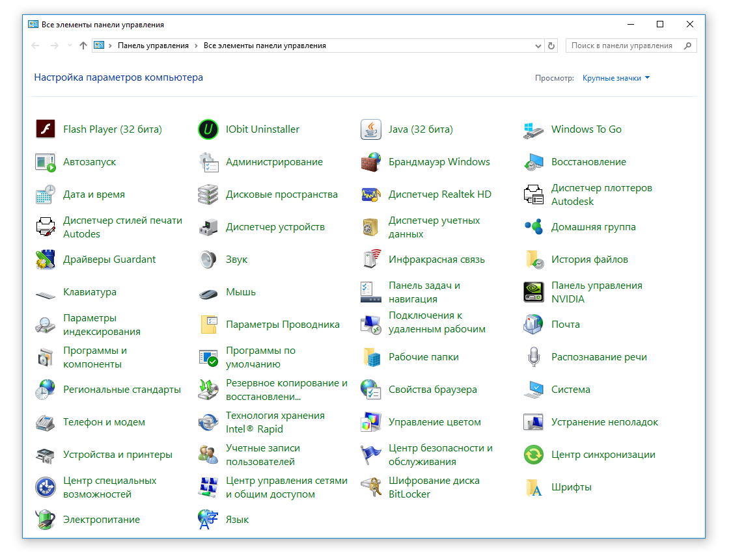Viewport: 731px width, 560px height.
Task: Open the Просмотр Крупные значки dropdown
Action: tap(616, 78)
